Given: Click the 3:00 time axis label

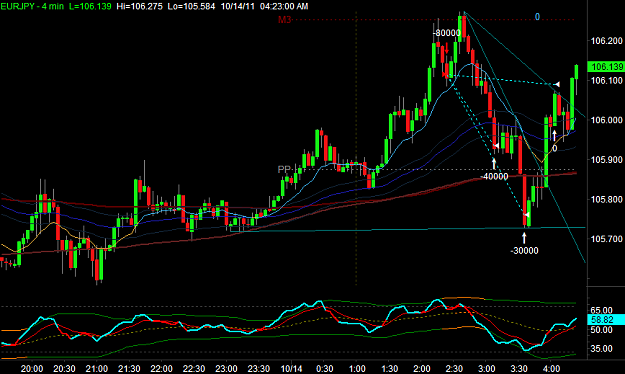Looking at the screenshot, I should [487, 368].
